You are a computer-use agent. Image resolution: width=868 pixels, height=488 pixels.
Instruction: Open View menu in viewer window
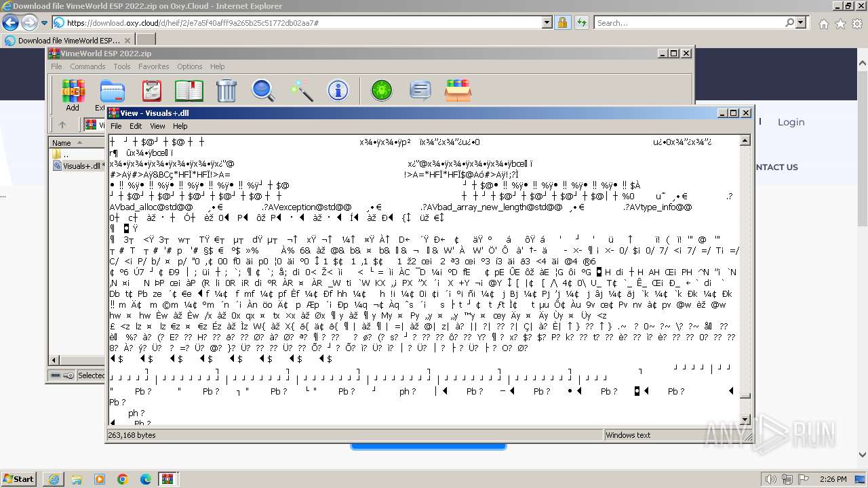pos(157,126)
